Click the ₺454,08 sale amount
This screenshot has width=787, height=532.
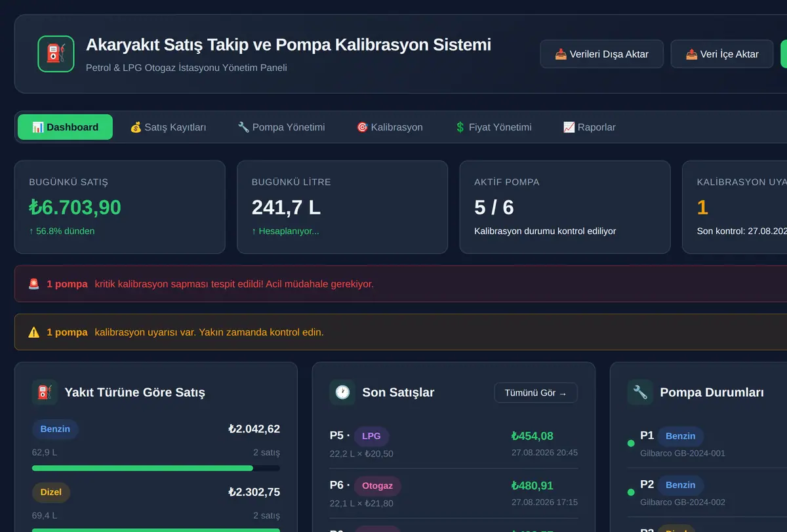tap(532, 436)
